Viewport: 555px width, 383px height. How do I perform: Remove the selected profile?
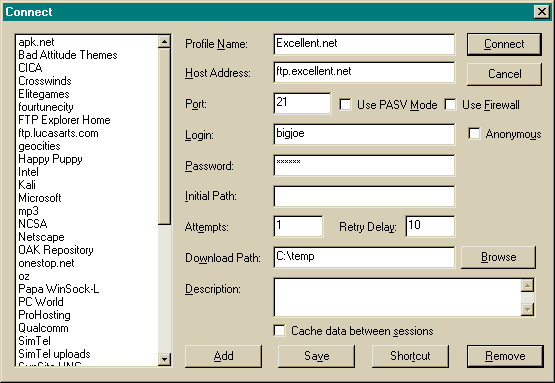click(505, 356)
